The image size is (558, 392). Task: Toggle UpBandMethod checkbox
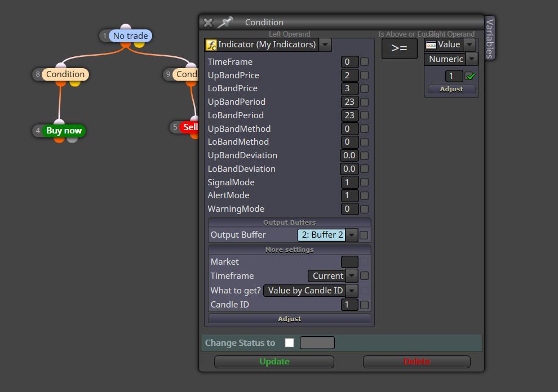(x=365, y=129)
